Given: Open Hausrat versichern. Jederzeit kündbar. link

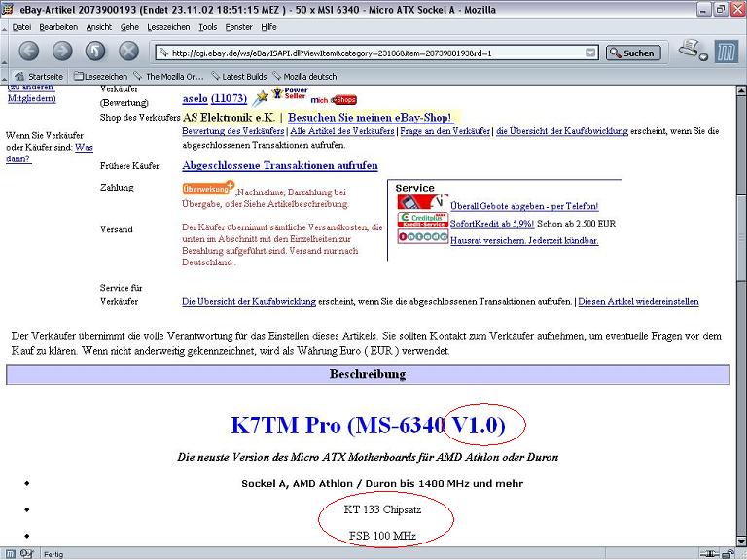Looking at the screenshot, I should tap(524, 240).
